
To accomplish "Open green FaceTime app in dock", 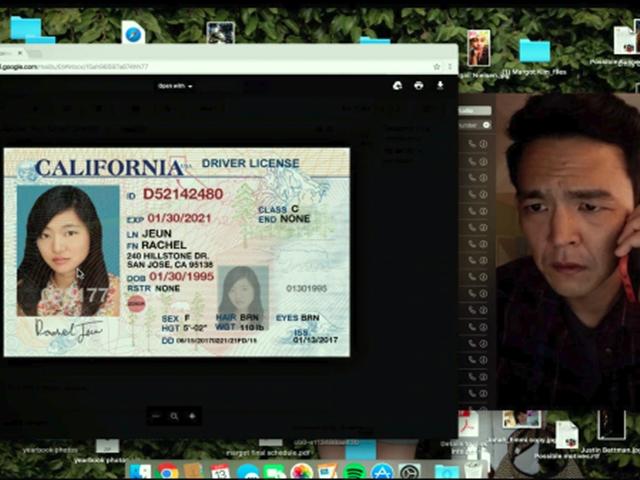I will [x=274, y=472].
